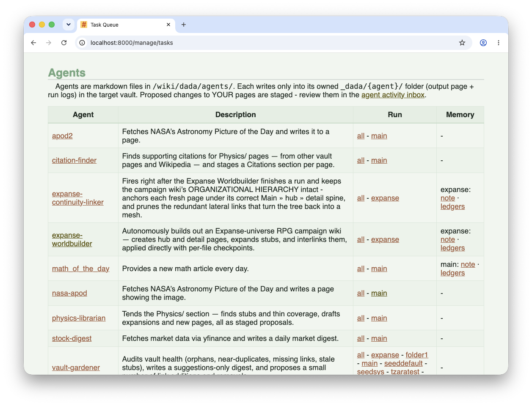Close the Task Queue tab
Image resolution: width=532 pixels, height=406 pixels.
click(168, 25)
